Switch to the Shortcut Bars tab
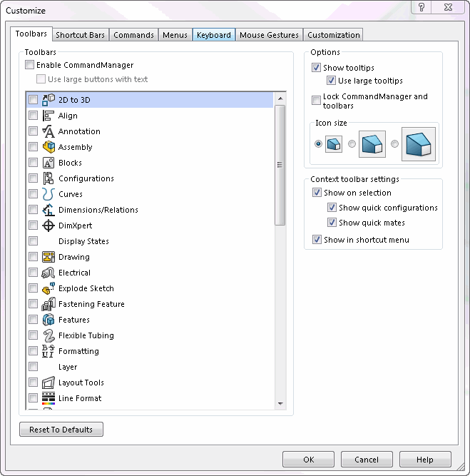Screen dimensions: 470x476 [x=81, y=35]
